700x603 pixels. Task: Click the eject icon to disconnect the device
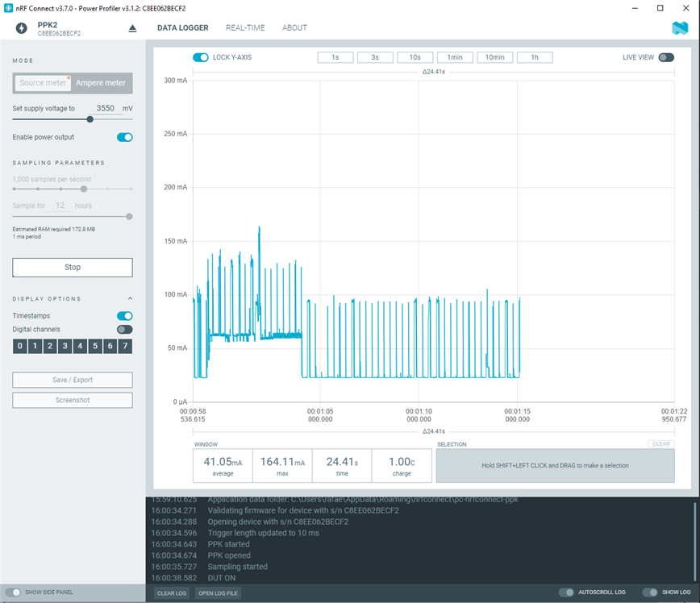(x=133, y=27)
